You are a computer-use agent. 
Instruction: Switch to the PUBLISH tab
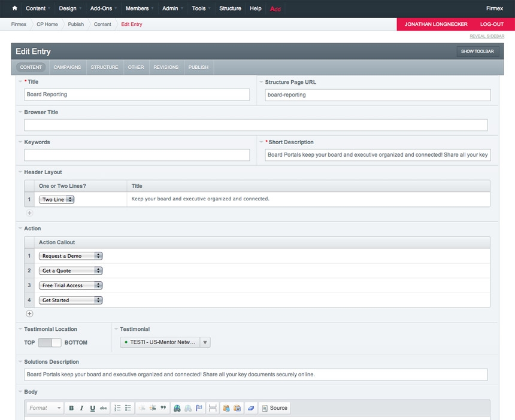point(198,67)
